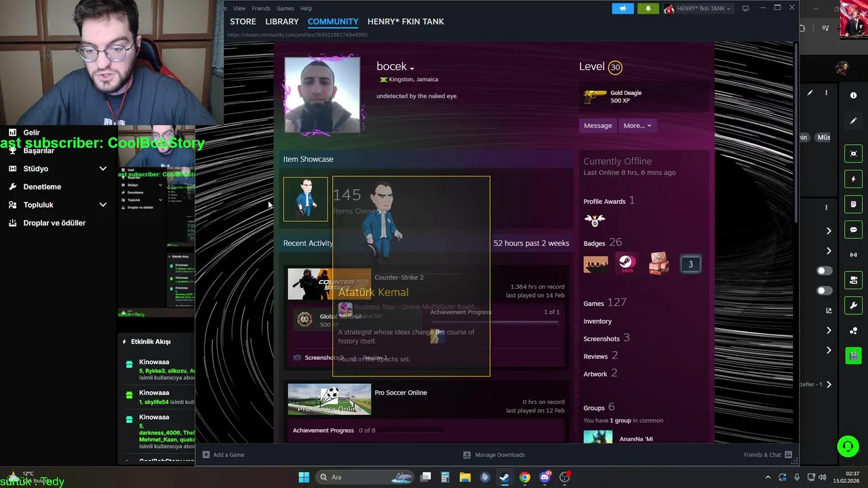The width and height of the screenshot is (868, 488).
Task: Click the document notes icon in right sidebar
Action: (x=853, y=204)
